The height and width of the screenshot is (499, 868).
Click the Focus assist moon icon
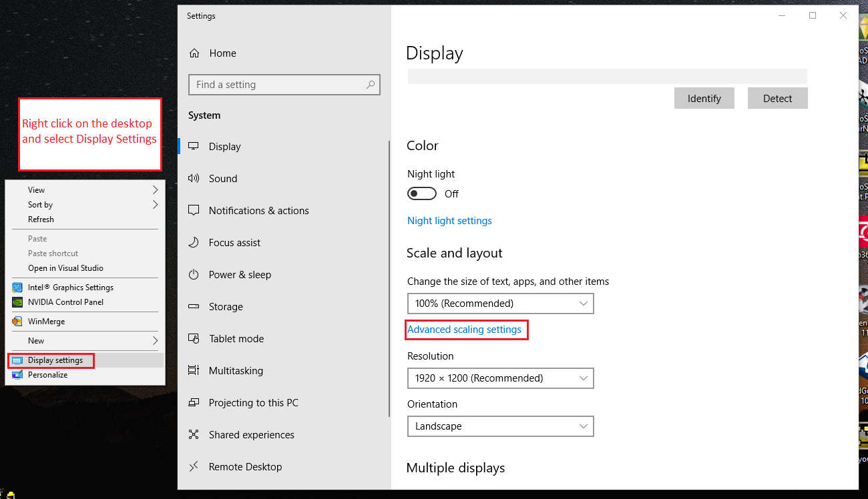point(194,243)
